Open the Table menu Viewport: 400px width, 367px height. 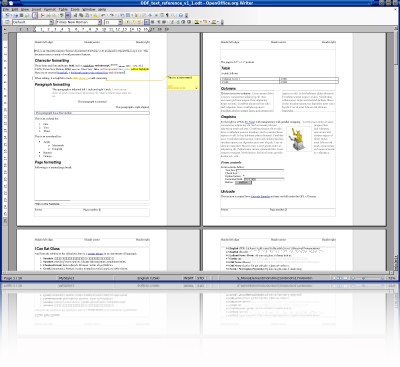pyautogui.click(x=63, y=10)
